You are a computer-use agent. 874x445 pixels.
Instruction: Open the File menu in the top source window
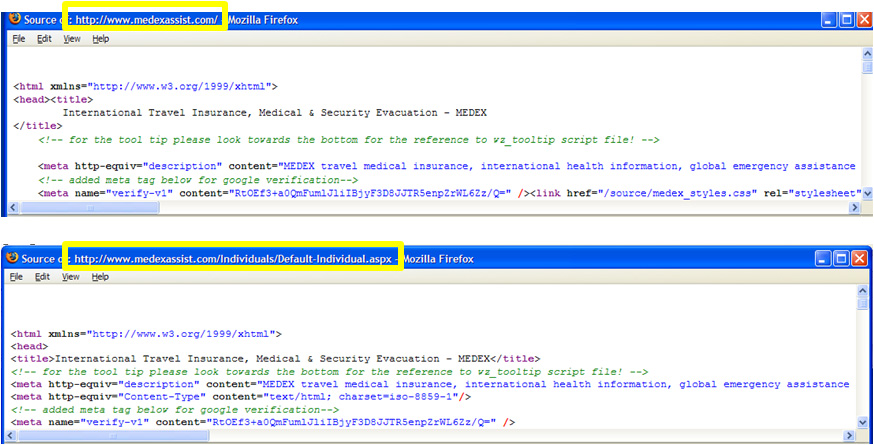pos(19,39)
